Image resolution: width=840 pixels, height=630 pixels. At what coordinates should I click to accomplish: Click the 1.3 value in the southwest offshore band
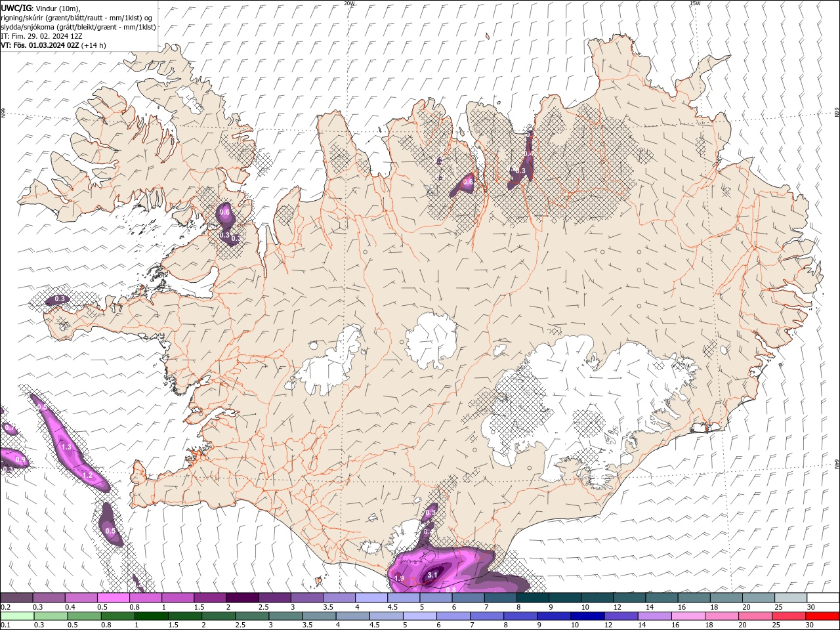pyautogui.click(x=66, y=447)
